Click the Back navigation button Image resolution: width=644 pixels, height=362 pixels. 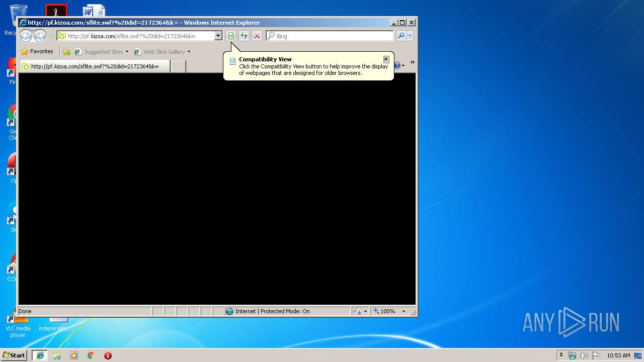point(26,36)
